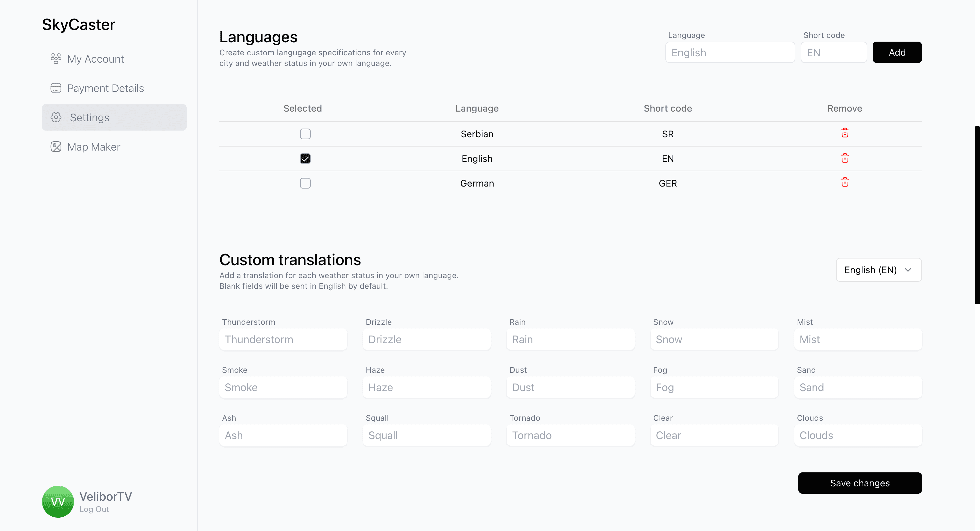
Task: Click the Map Maker icon
Action: 56,147
